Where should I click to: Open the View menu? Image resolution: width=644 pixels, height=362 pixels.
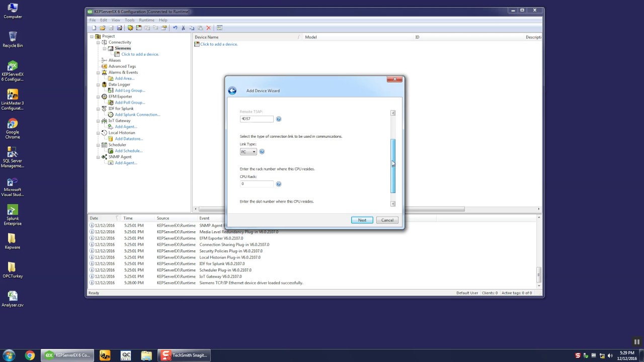pyautogui.click(x=116, y=20)
